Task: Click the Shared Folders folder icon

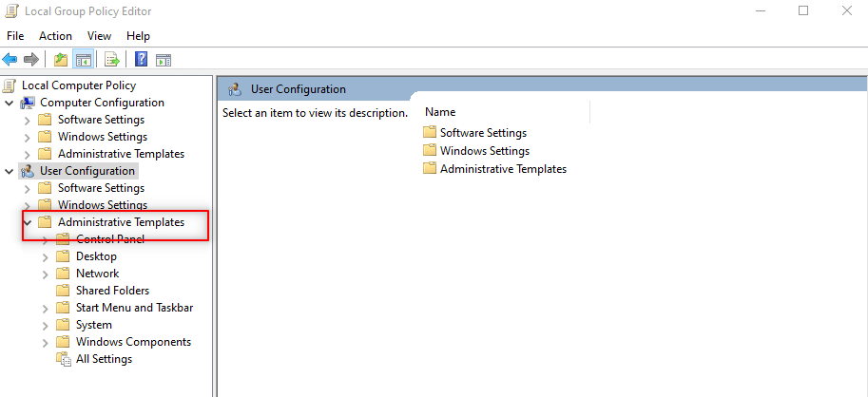Action: 63,291
